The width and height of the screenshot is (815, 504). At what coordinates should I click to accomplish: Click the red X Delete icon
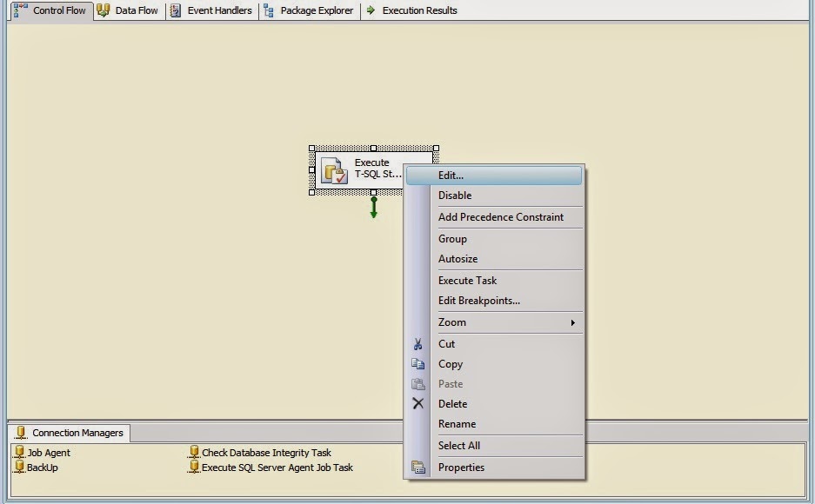(419, 403)
